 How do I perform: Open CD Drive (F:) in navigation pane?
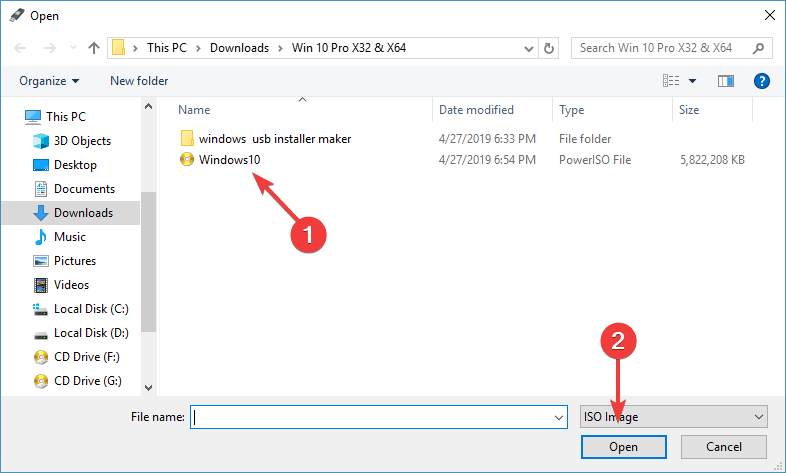87,357
